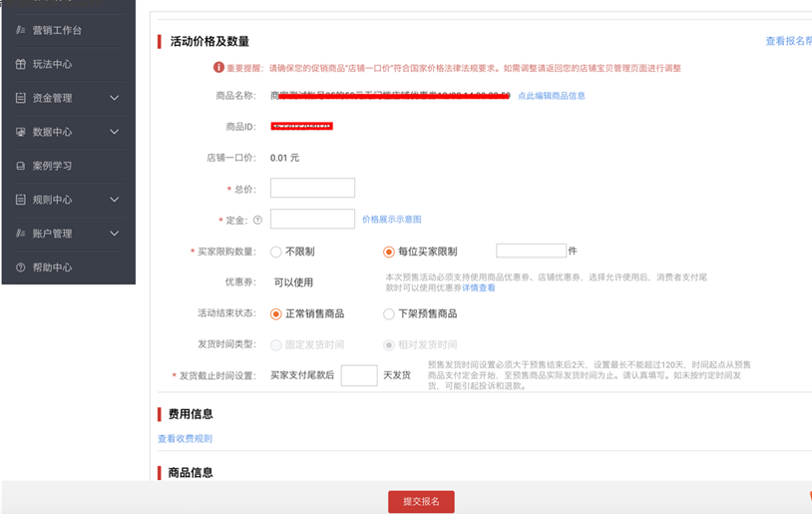Click the help icon next to 定金
This screenshot has height=514, width=812.
tap(257, 221)
